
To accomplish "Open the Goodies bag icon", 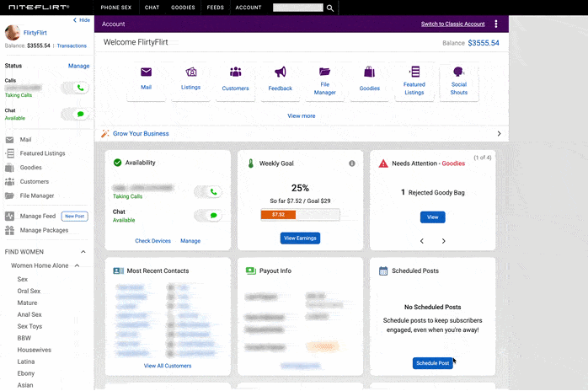I will 369,72.
